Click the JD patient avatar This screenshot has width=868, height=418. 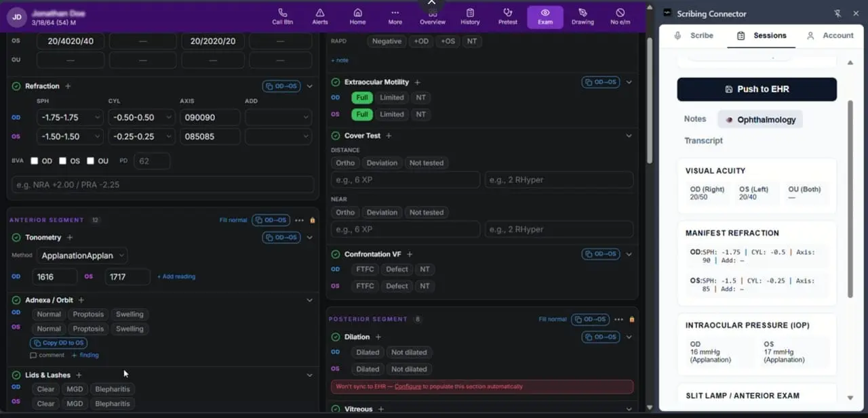pyautogui.click(x=17, y=17)
